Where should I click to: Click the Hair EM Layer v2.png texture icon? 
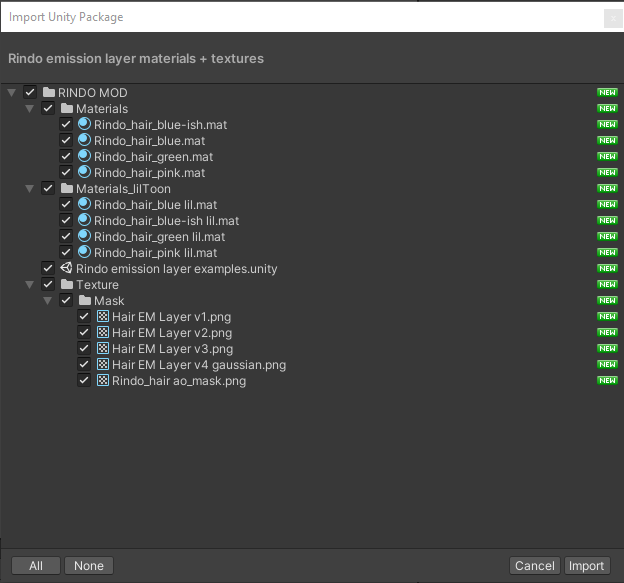pyautogui.click(x=103, y=332)
